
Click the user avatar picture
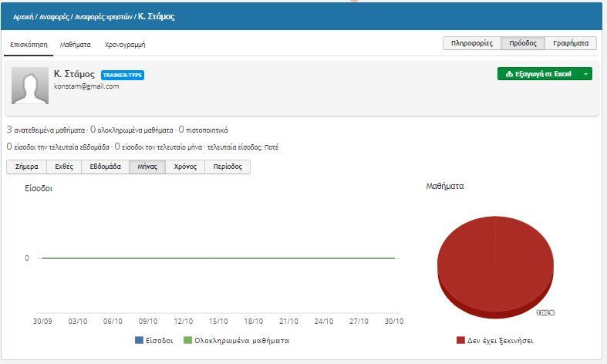click(x=30, y=86)
